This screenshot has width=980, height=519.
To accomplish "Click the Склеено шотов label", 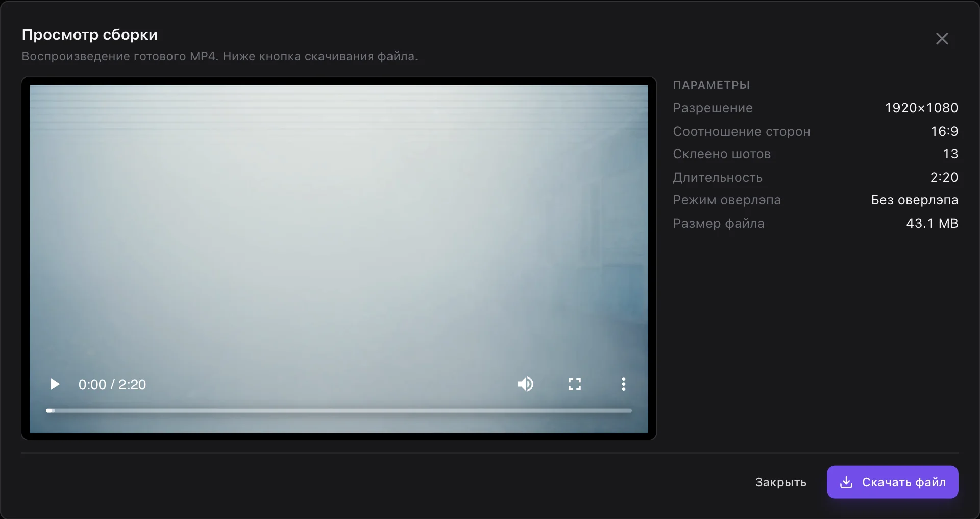I will (x=722, y=154).
